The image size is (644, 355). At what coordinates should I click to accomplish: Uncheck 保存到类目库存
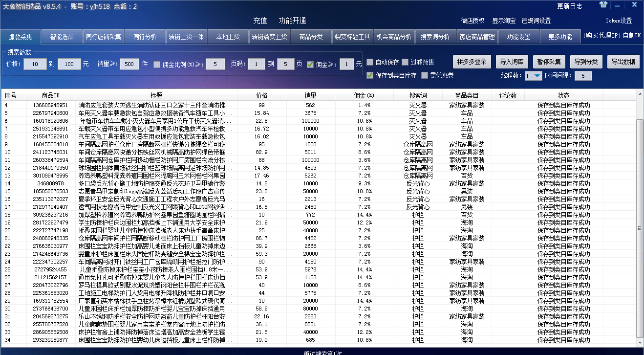click(x=370, y=75)
